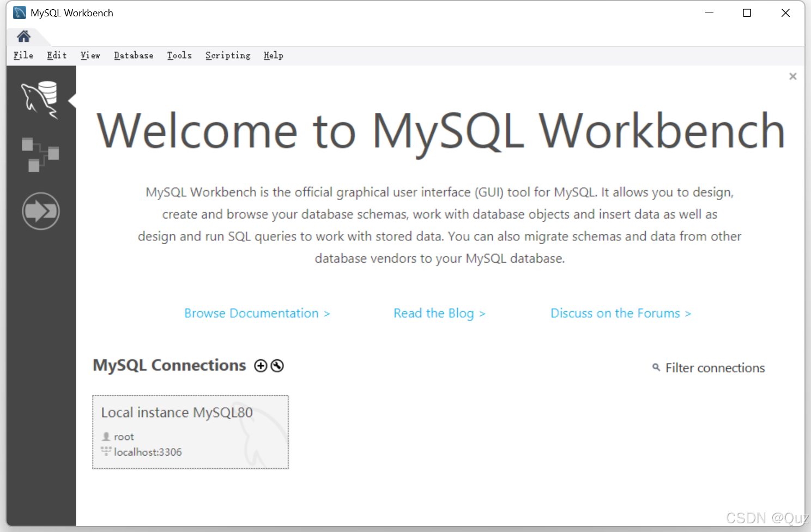
Task: Click the root user label on the connection
Action: coord(124,437)
